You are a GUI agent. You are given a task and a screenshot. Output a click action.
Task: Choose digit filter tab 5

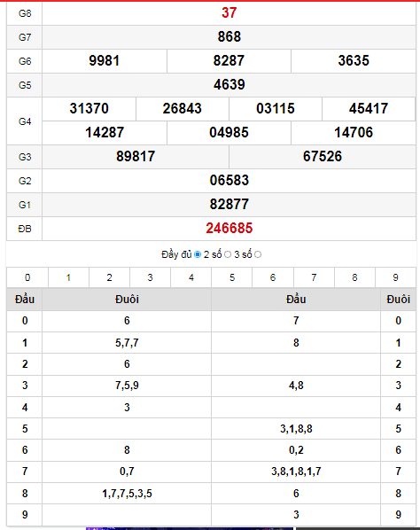[x=232, y=277]
